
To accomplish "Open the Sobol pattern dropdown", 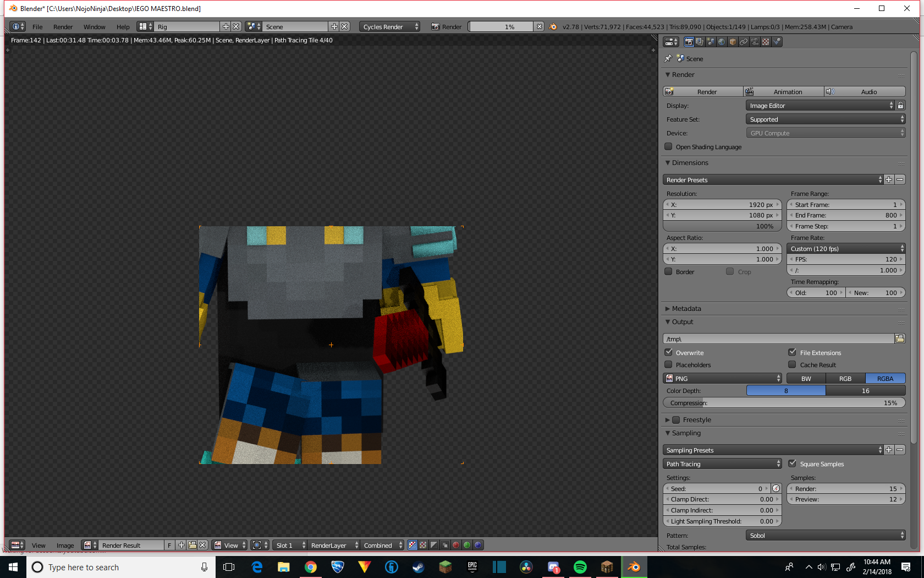I will coord(826,535).
